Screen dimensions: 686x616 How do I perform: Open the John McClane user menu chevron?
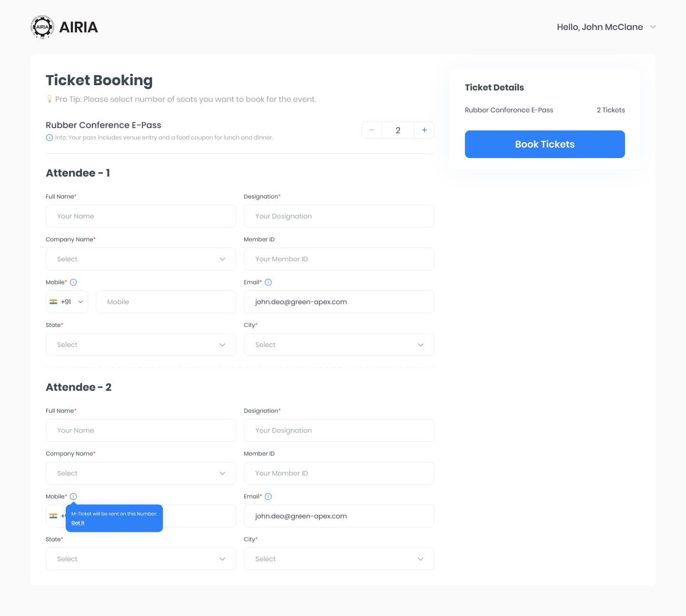(x=653, y=27)
